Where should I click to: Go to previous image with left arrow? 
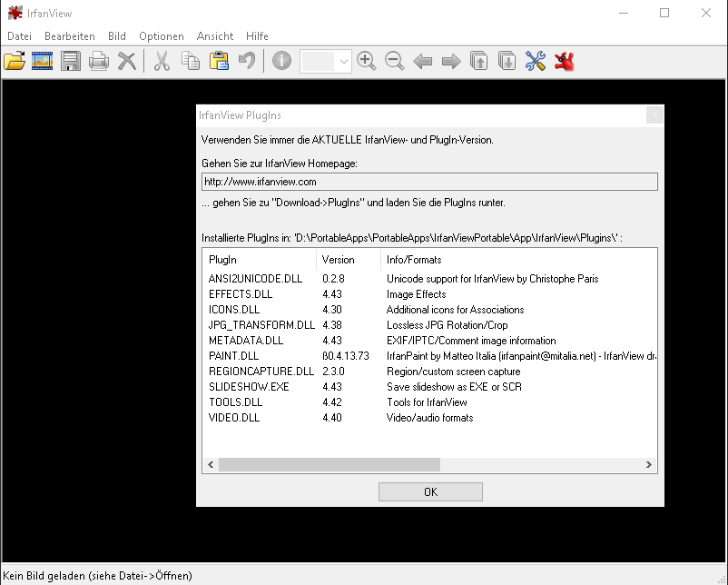[422, 62]
